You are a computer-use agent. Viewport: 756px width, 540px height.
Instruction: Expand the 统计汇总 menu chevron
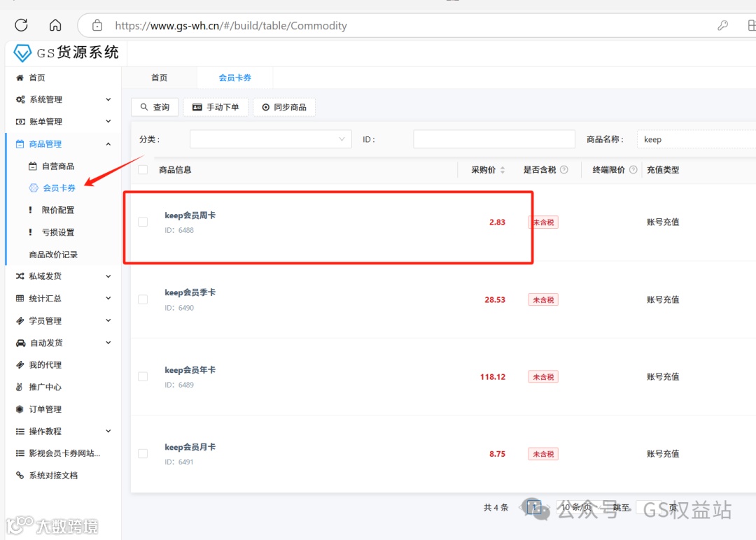point(108,298)
